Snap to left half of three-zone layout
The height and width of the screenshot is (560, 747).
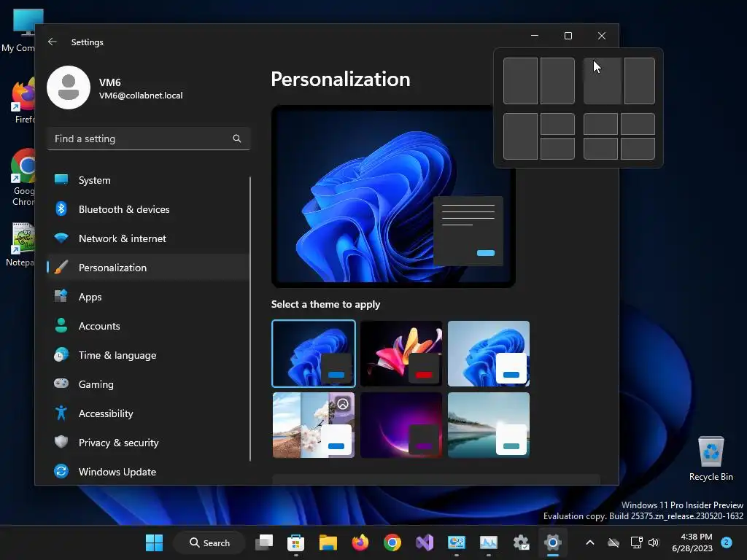coord(520,136)
